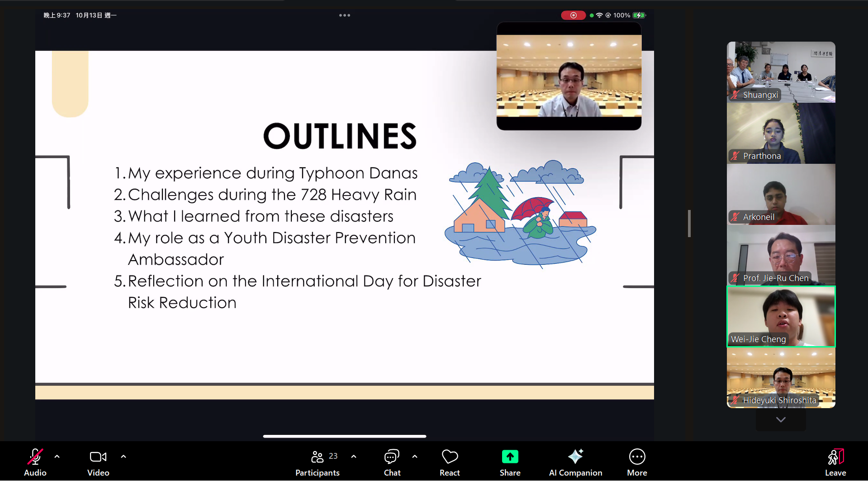Image resolution: width=868 pixels, height=481 pixels.
Task: Unmute the microphone with Audio button
Action: 35,462
